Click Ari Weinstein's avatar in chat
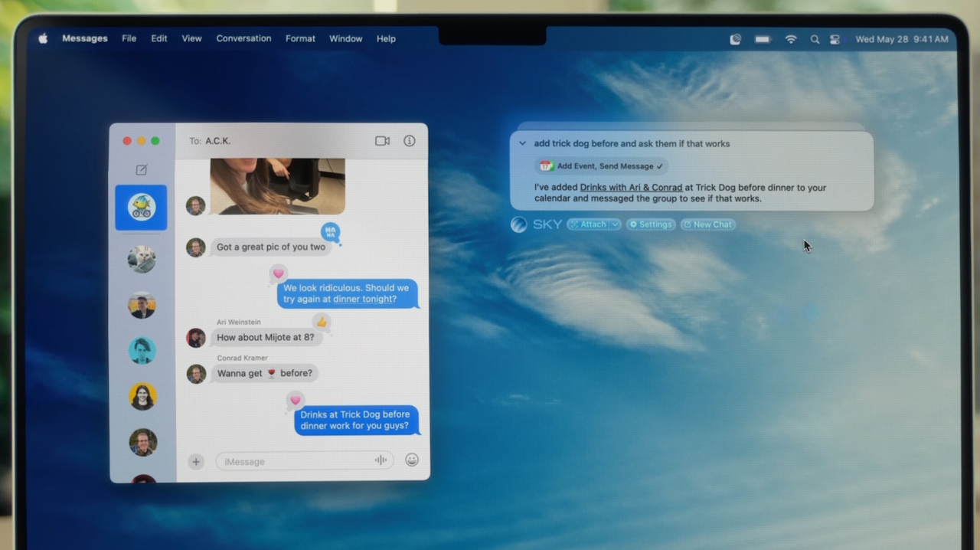Image resolution: width=980 pixels, height=550 pixels. pos(196,338)
